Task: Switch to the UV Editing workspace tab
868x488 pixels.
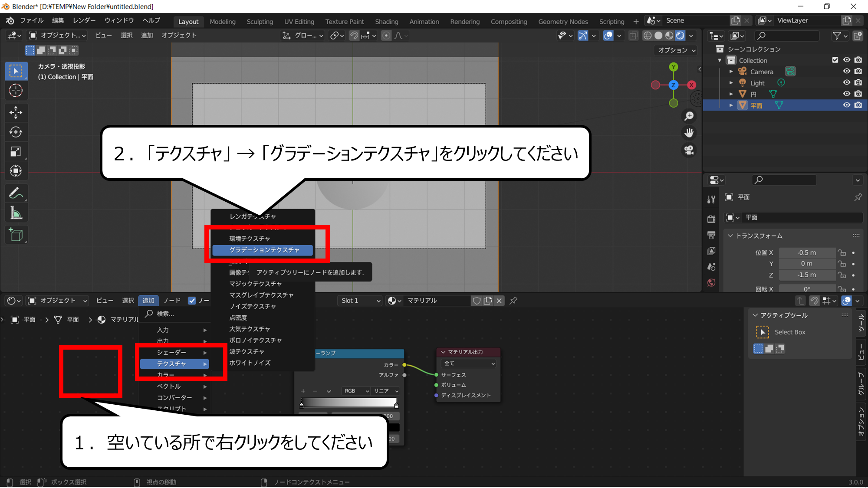Action: click(x=299, y=21)
